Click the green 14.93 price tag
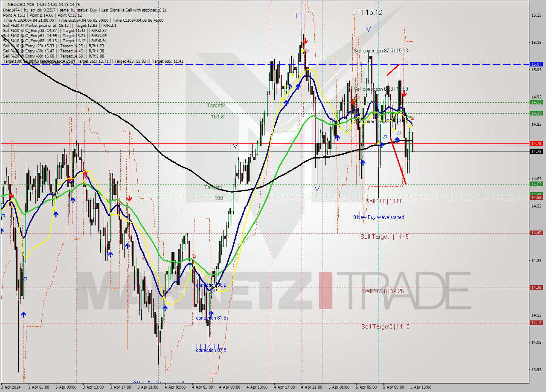 536,102
